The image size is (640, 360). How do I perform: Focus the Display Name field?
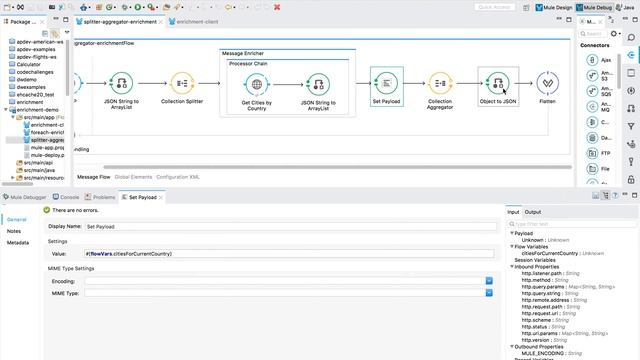(x=291, y=226)
